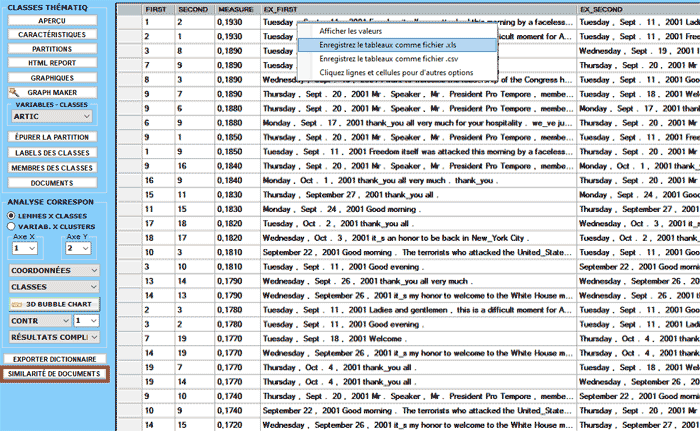Select cell mentioning 'New_York City'
Screen dimensions: 700x431
tap(418, 238)
